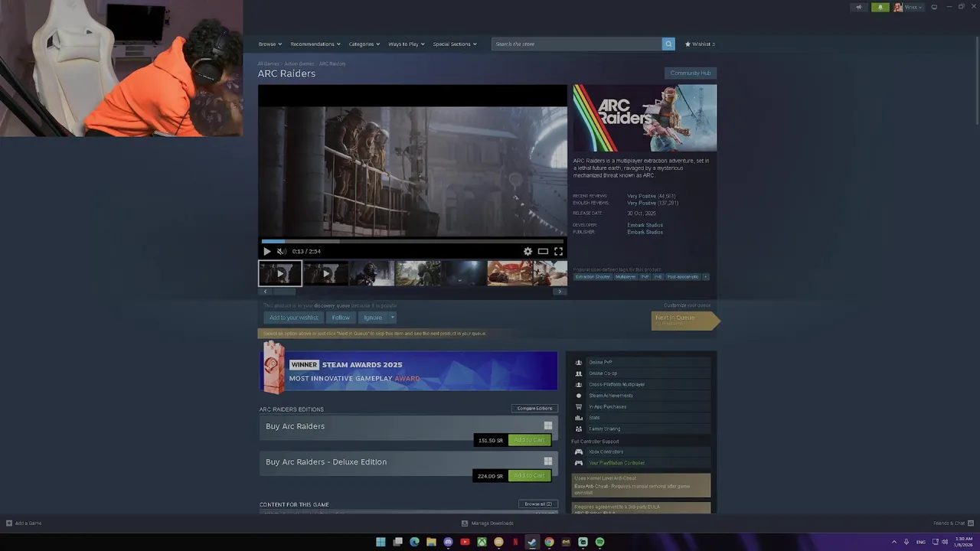Seek on the trailer video progress bar

[x=413, y=241]
